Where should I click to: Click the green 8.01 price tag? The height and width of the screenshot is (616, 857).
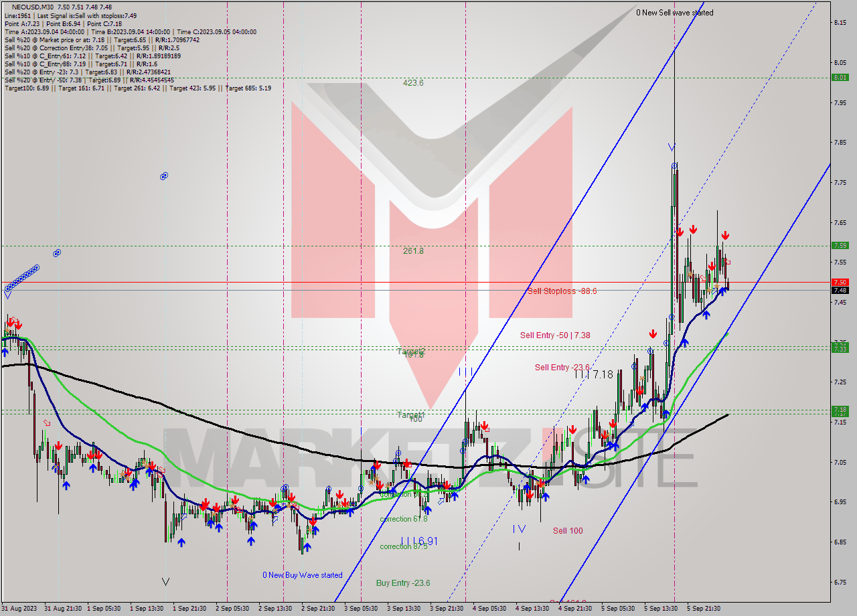pos(840,77)
